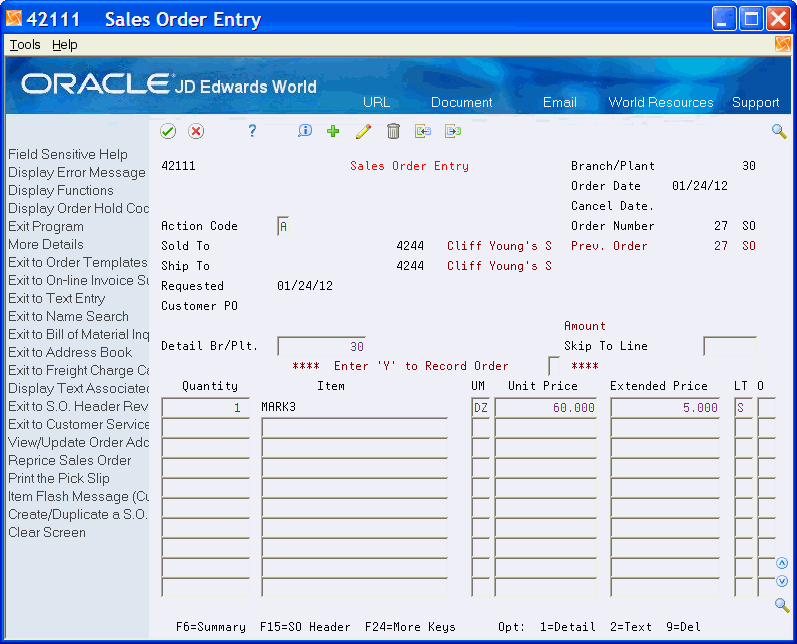
Task: Choose Exit to Freight Charge option
Action: pyautogui.click(x=78, y=371)
